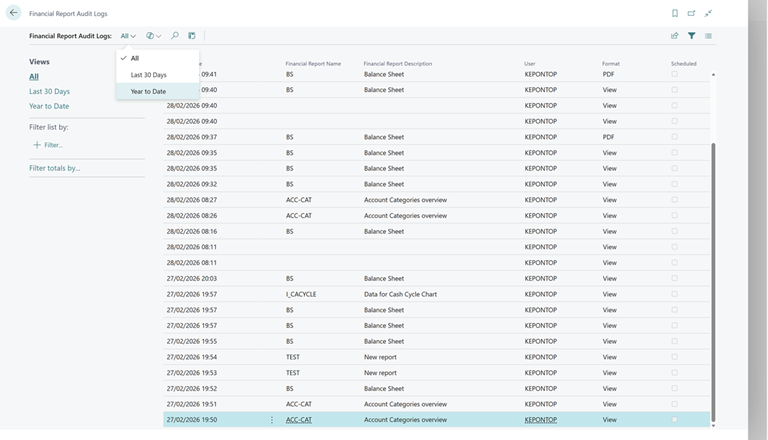768x440 pixels.
Task: Toggle Scheduled checkbox for 27/02/2026 19:50 row
Action: 674,419
